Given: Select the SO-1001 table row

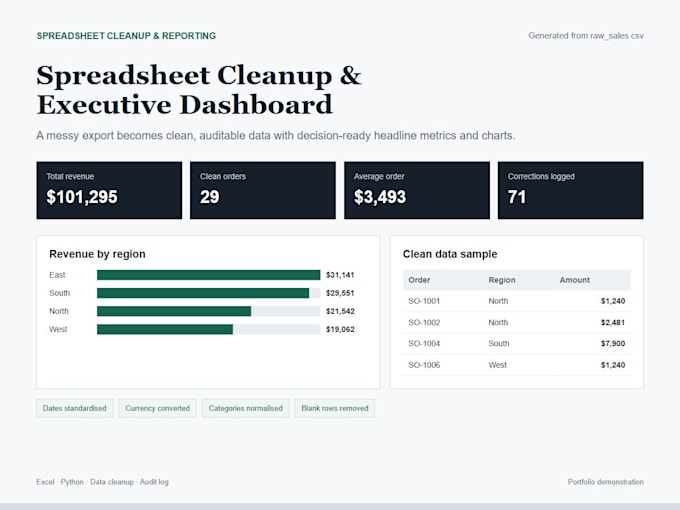Looking at the screenshot, I should tap(517, 301).
